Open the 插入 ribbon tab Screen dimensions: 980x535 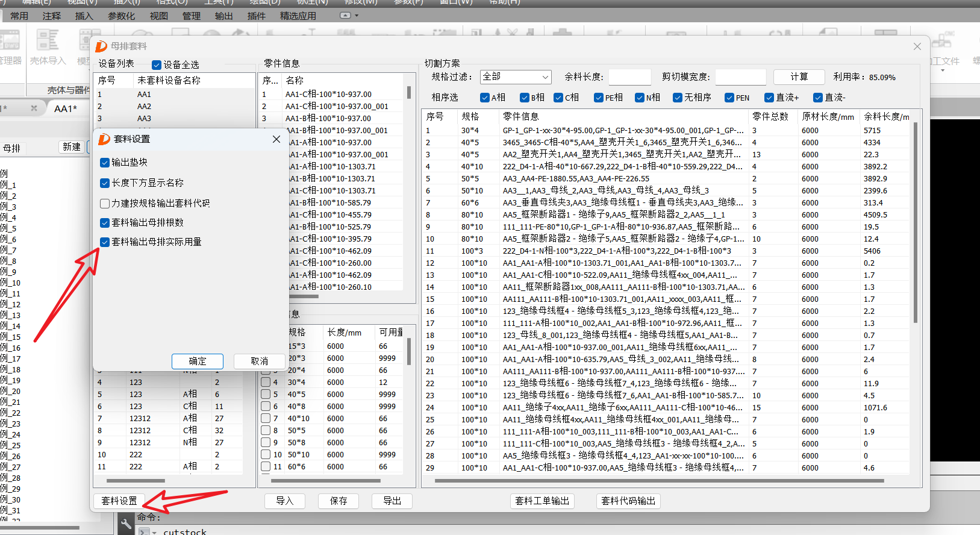coord(84,16)
